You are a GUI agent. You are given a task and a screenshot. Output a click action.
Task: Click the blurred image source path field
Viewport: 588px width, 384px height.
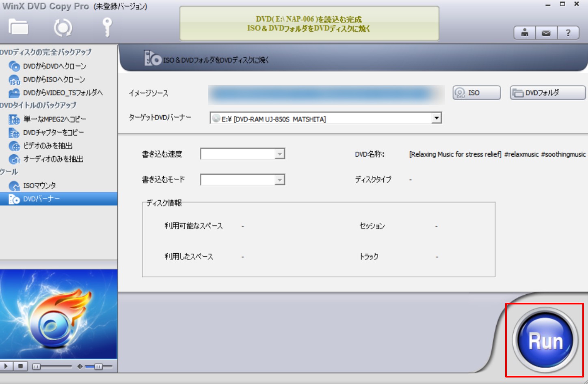point(326,94)
